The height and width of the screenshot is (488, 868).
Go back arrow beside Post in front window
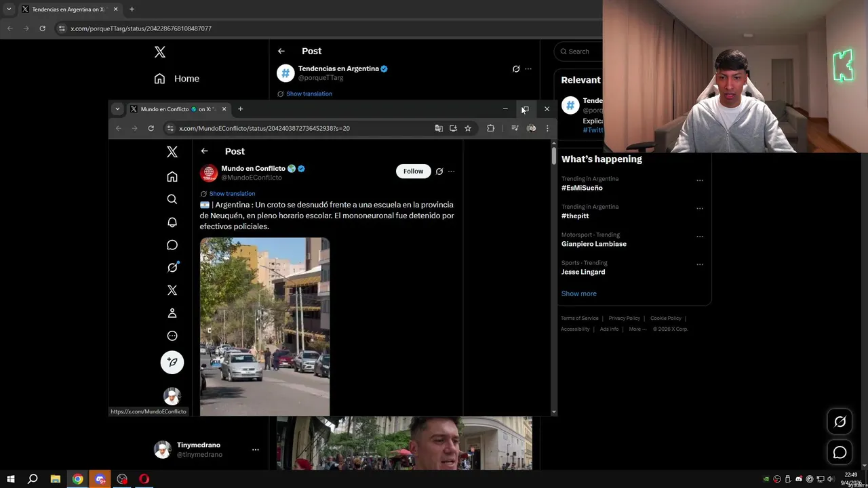tap(205, 151)
